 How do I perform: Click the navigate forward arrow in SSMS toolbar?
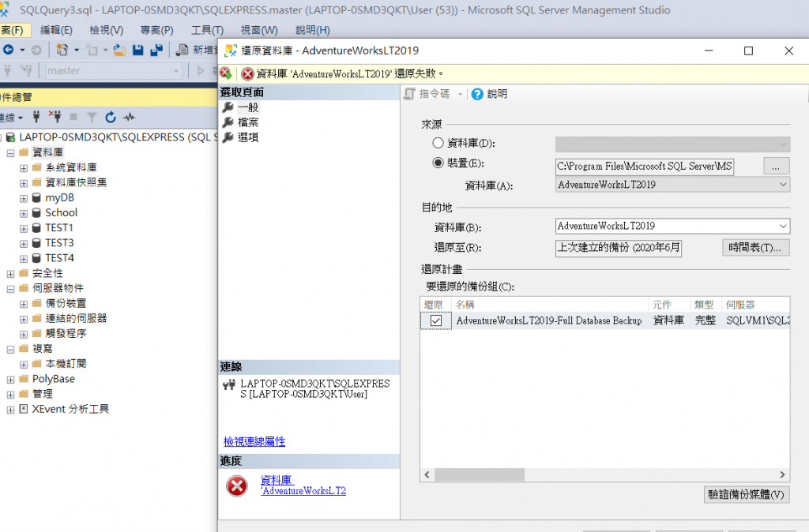36,50
